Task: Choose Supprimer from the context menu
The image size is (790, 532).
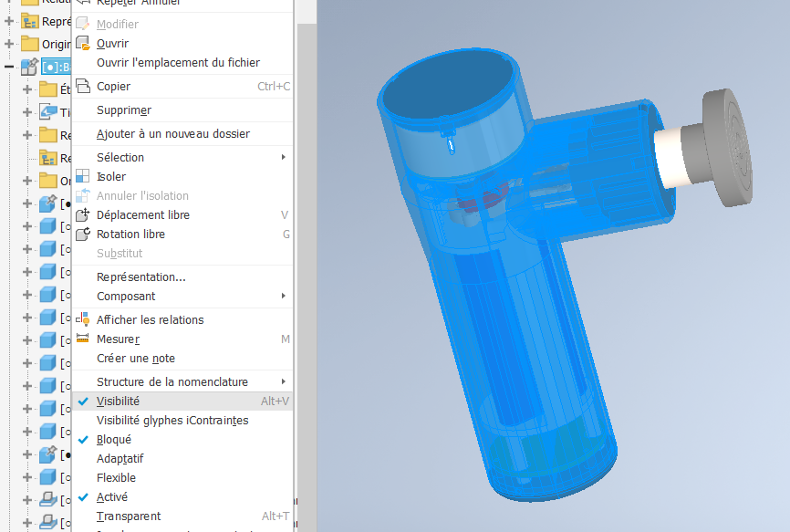Action: point(123,110)
